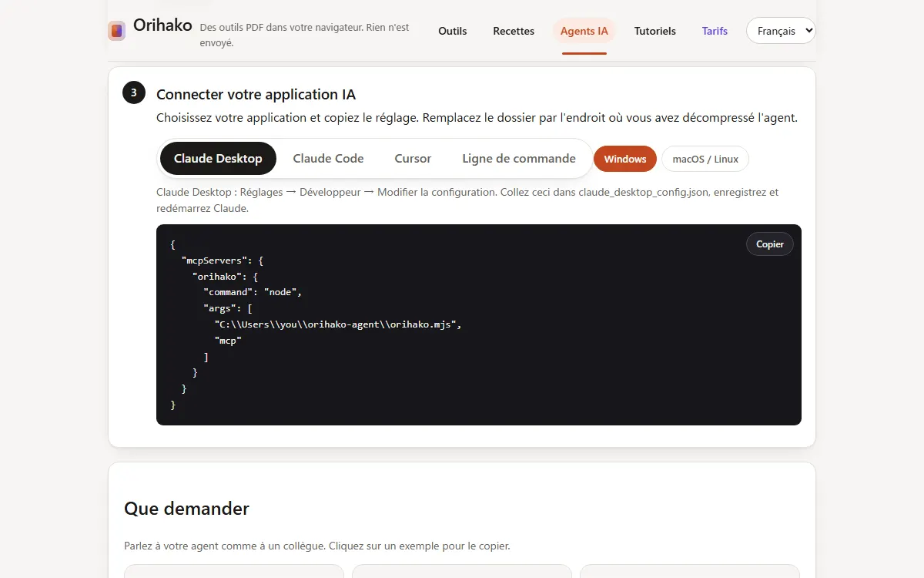Click the "mcp" argument line
The image size is (924, 578).
click(229, 341)
